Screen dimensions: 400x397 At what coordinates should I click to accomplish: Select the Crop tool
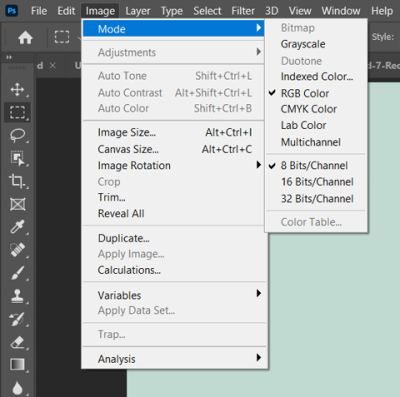17,181
